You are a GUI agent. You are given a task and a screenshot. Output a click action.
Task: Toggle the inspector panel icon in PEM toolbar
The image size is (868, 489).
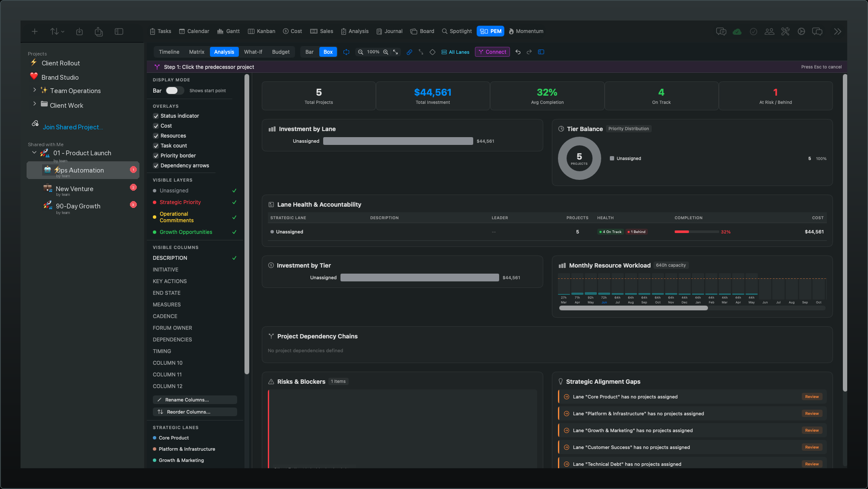(541, 52)
